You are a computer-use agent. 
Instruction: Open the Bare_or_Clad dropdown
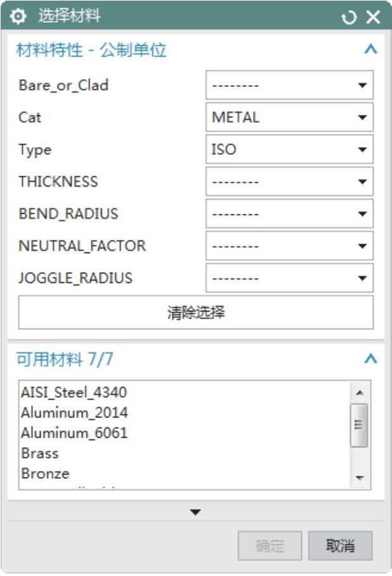[289, 85]
